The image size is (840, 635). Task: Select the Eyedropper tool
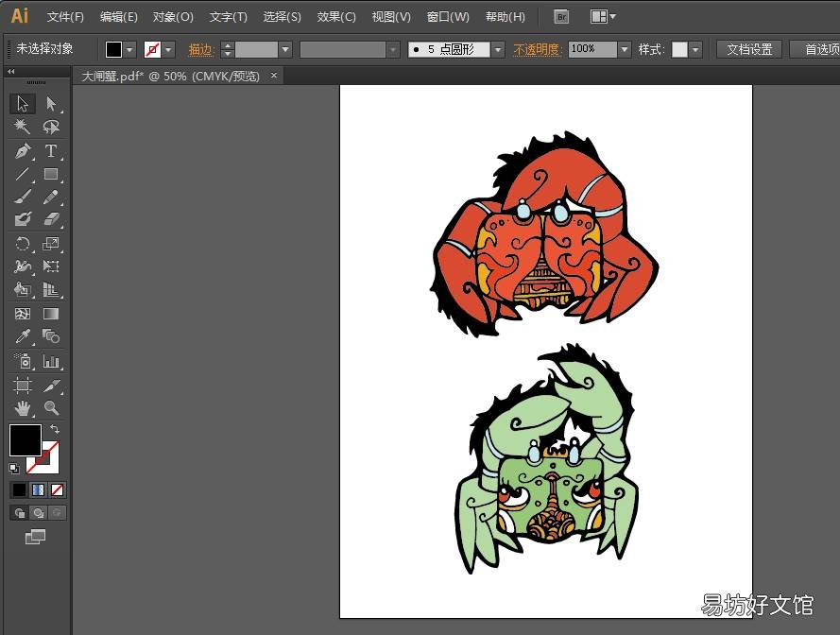[x=23, y=336]
